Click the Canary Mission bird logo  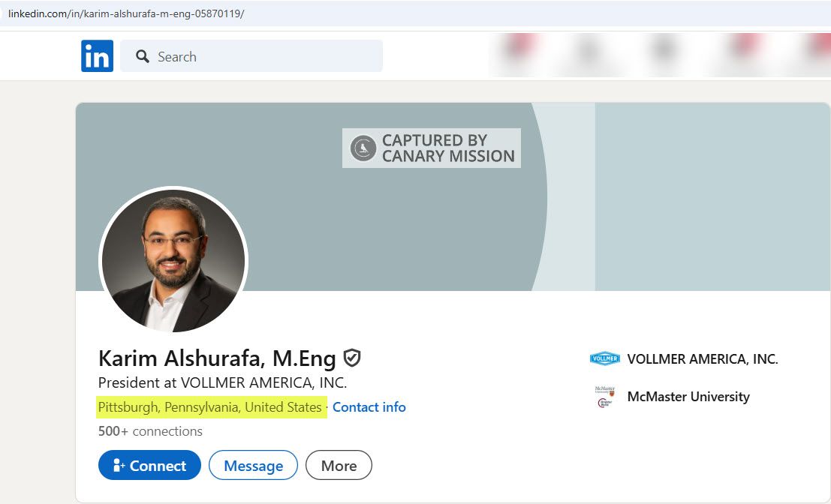(363, 148)
